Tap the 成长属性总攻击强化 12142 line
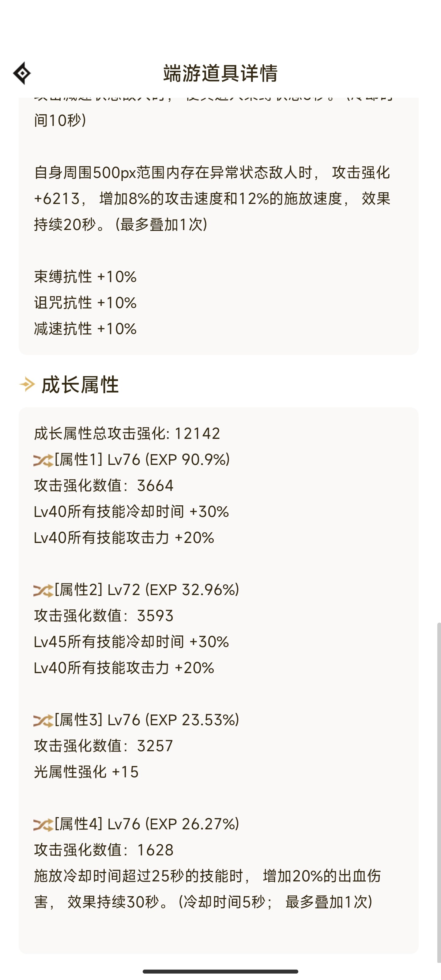Screen dimensions: 441x980 click(127, 433)
